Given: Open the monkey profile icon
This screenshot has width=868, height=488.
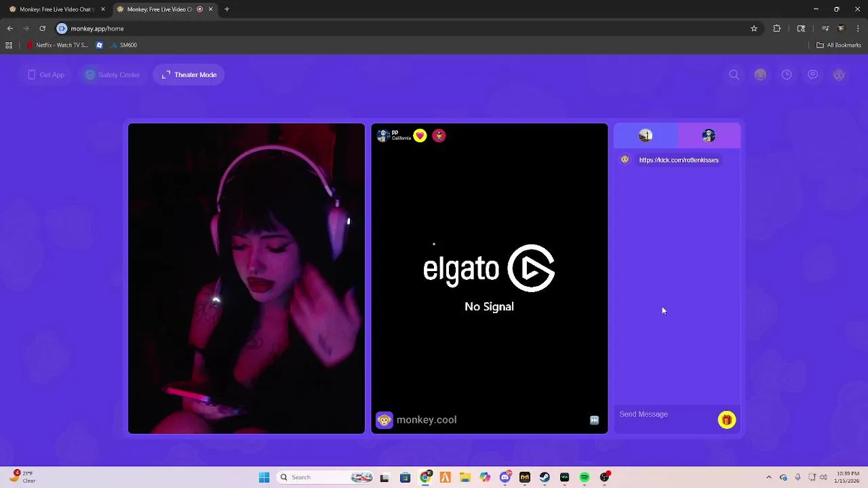Looking at the screenshot, I should pos(840,75).
